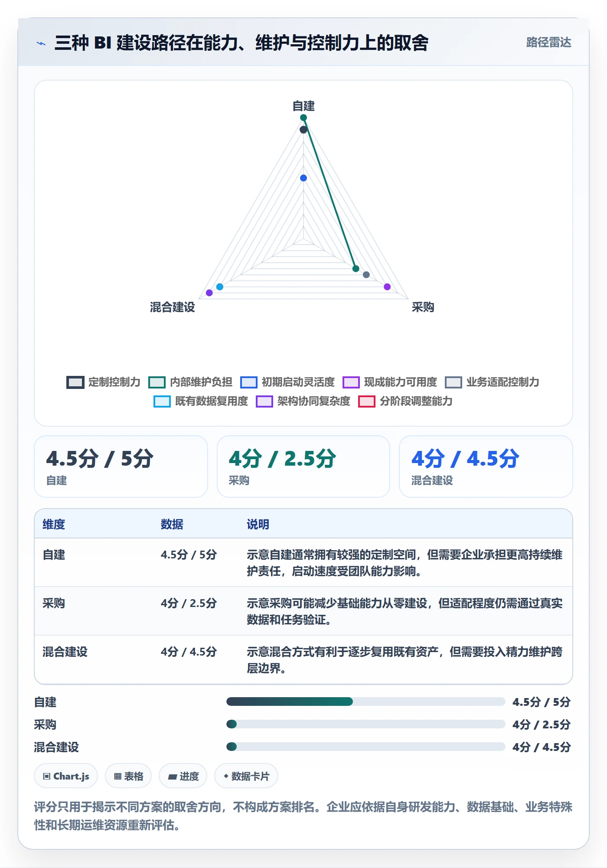
Task: Toggle the 定制控制力 legend dataset
Action: coord(103,382)
